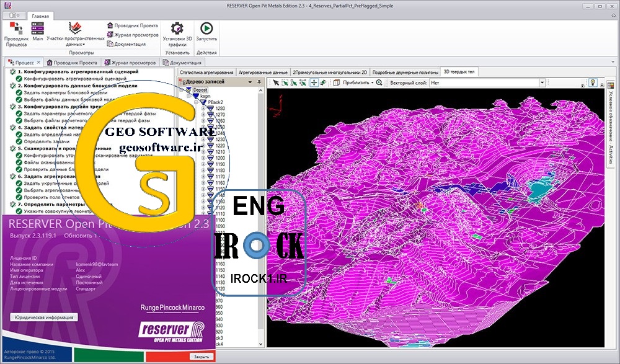620x364 pixels.
Task: Select the 930 bench in the tree
Action: (x=219, y=326)
